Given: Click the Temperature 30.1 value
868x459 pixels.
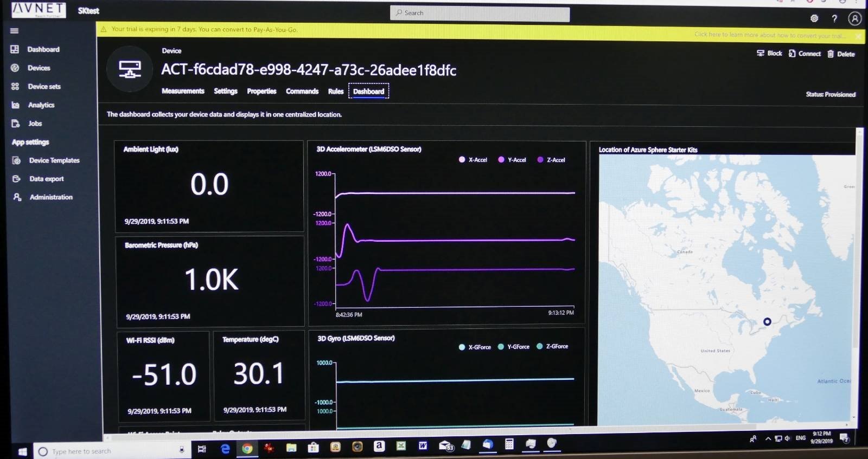Looking at the screenshot, I should 259,373.
